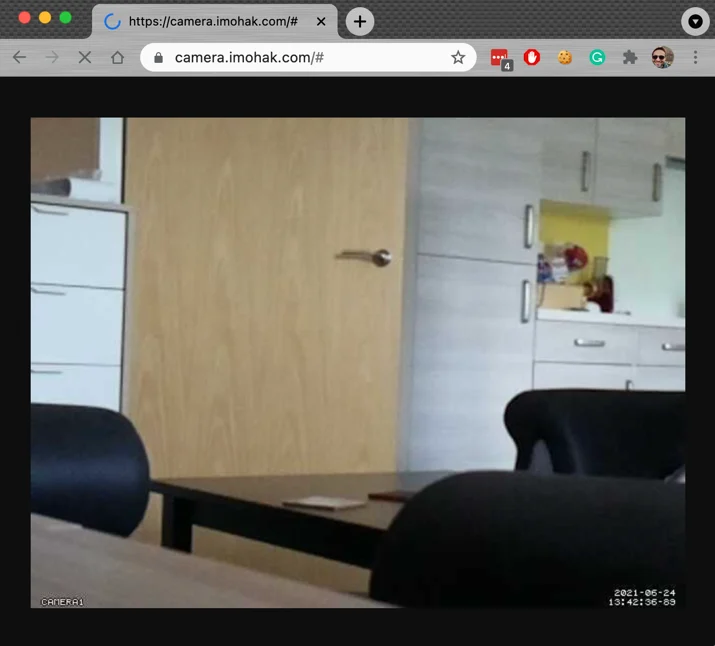Click the red close window button
The width and height of the screenshot is (715, 646).
pyautogui.click(x=25, y=18)
